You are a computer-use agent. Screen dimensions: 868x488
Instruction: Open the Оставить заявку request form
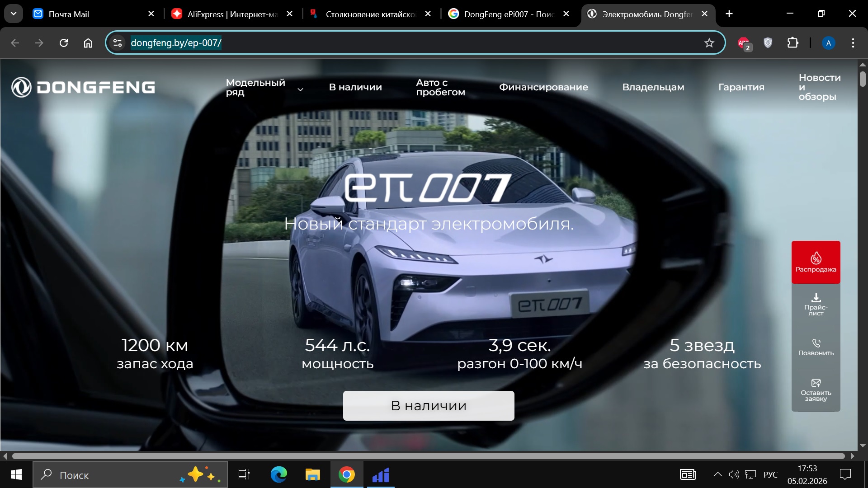(x=816, y=390)
